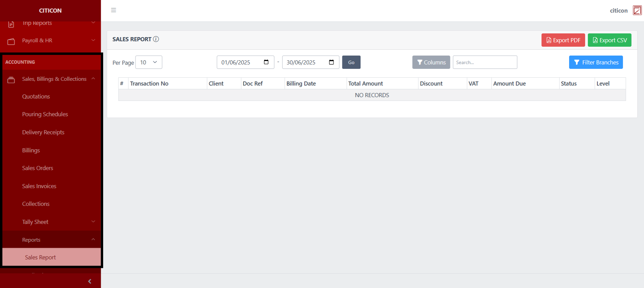Click the VAT column header

(479, 84)
